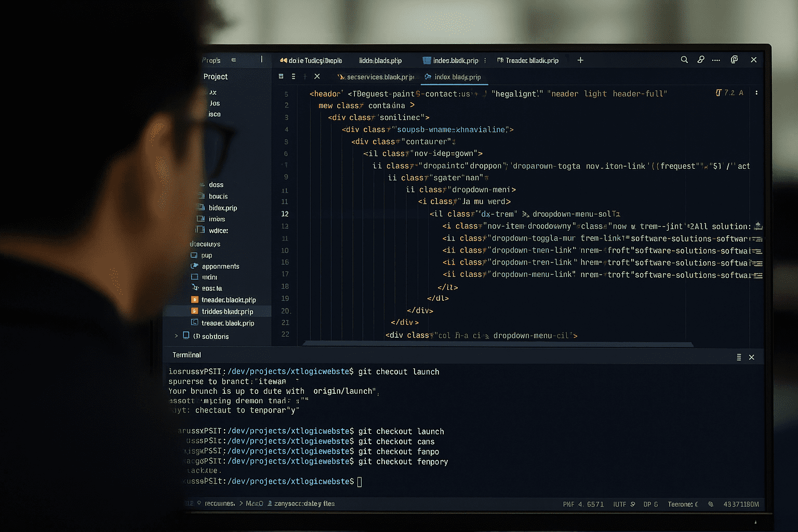Switch to the lidde-blads.php tab
The width and height of the screenshot is (798, 532).
pos(380,60)
